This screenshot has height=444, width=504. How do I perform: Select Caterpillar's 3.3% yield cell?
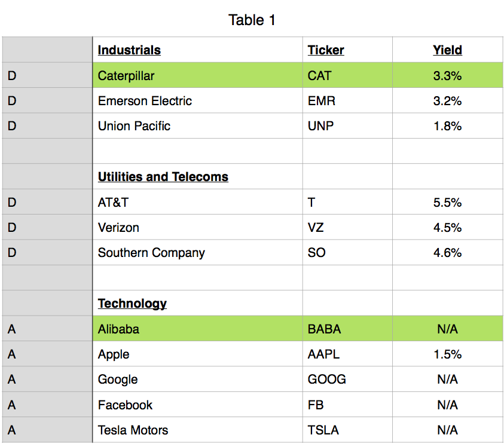447,76
